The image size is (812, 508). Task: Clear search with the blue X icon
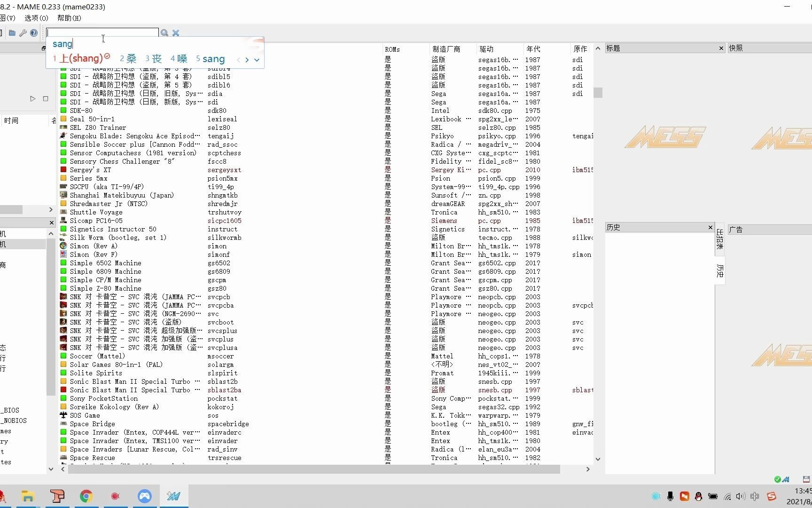click(176, 33)
